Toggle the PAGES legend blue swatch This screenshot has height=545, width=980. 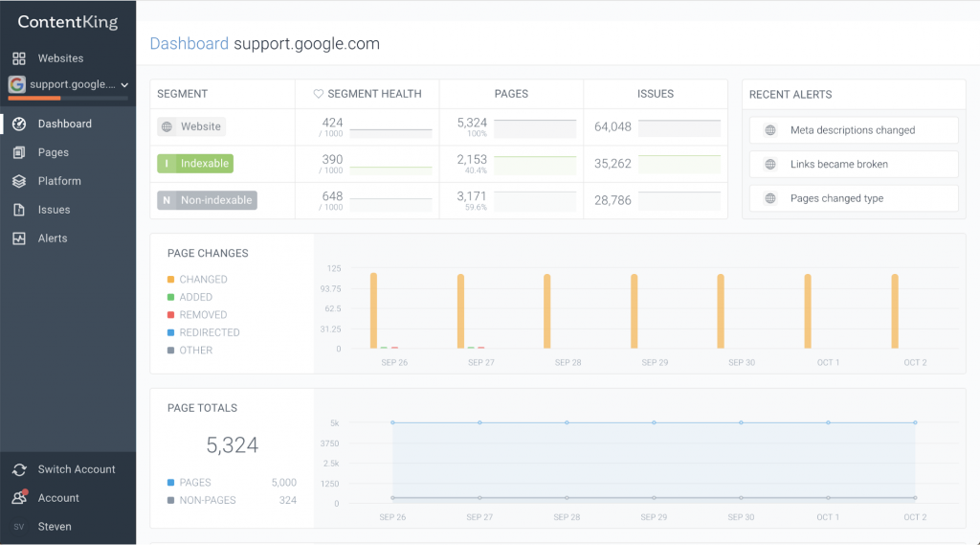point(170,483)
